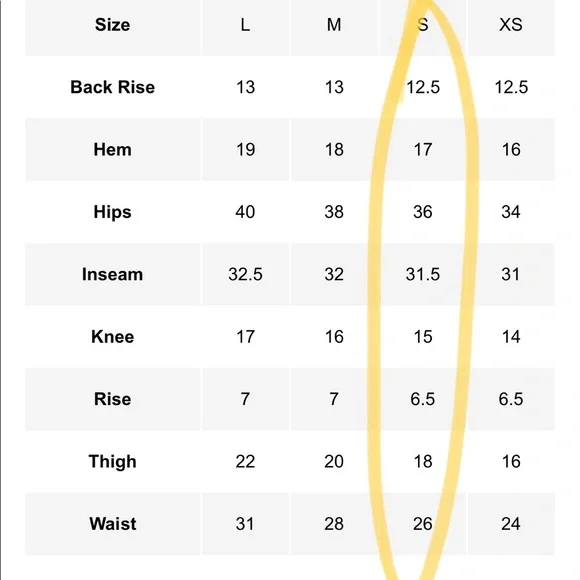
Task: Select the Thigh row label
Action: (112, 462)
